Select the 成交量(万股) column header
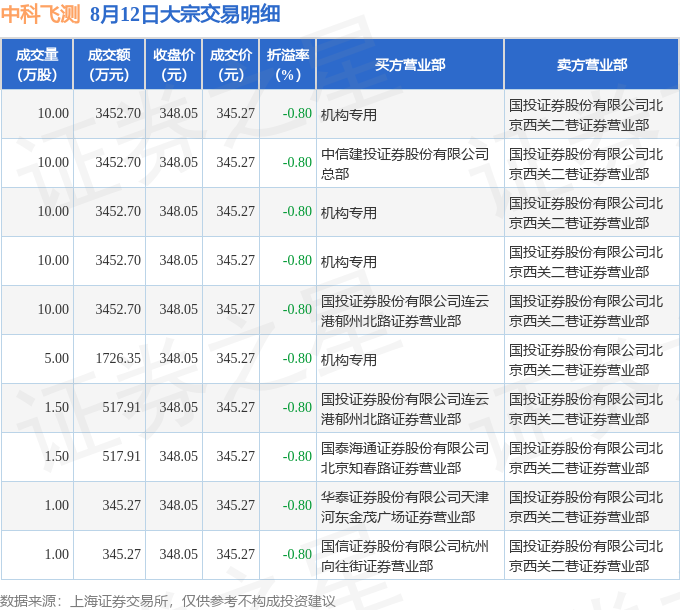This screenshot has height=610, width=680. point(37,65)
